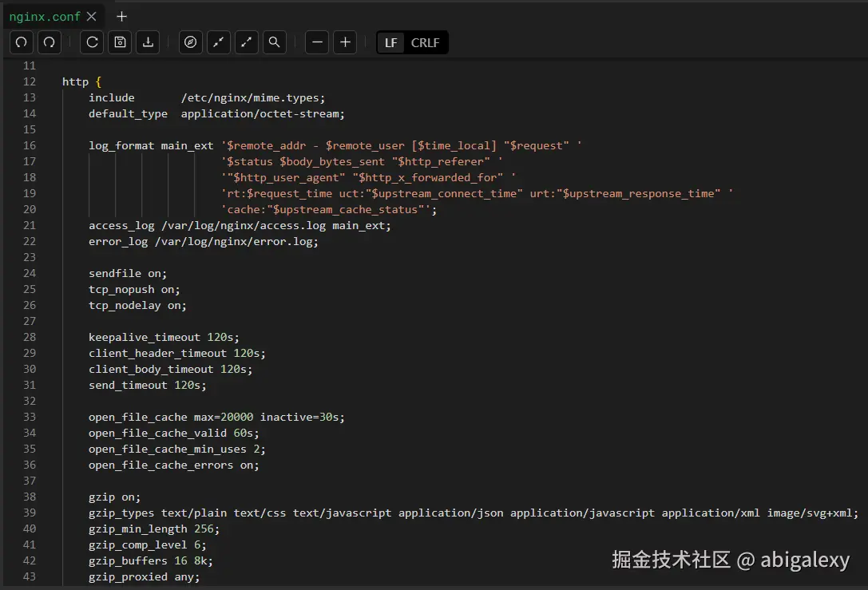
Task: Click the 'sendfile on;' line of code
Action: [128, 273]
